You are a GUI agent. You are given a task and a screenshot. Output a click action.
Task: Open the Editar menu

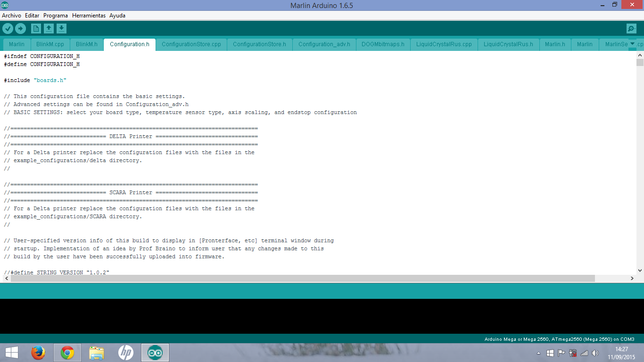(x=32, y=16)
